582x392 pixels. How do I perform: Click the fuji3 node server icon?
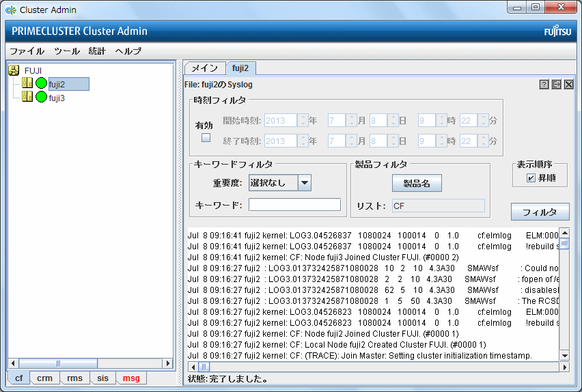[27, 96]
